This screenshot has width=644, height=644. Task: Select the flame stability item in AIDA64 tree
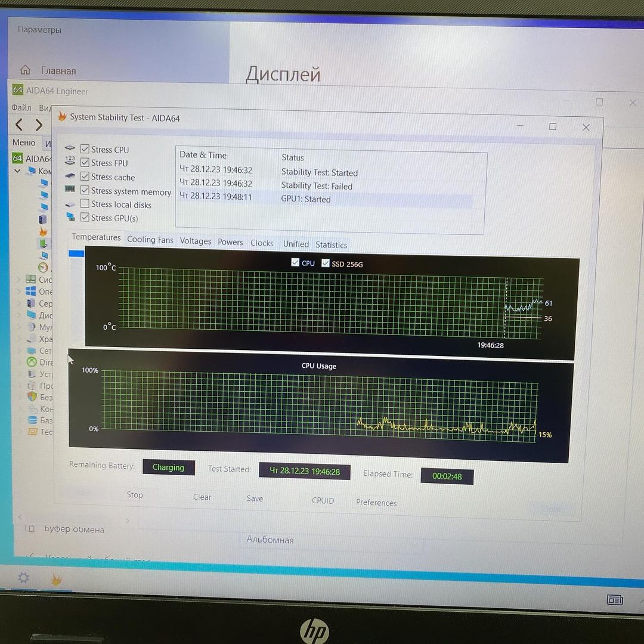43,231
